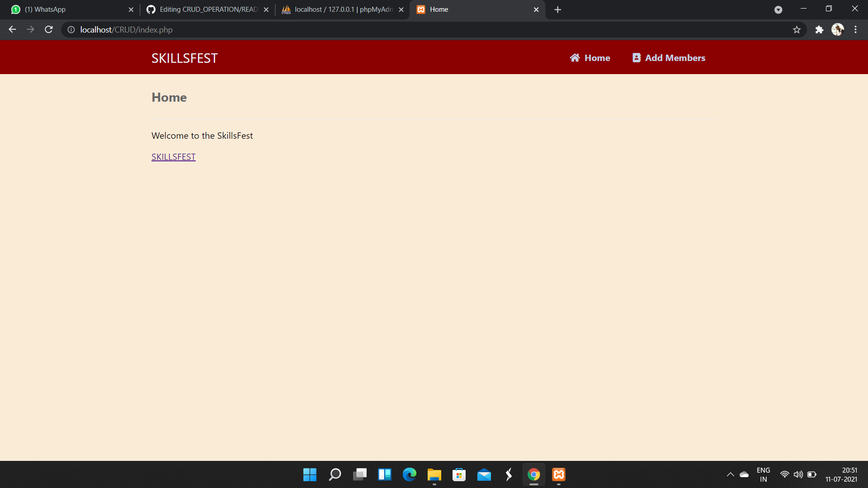
Task: Launch XAMPP from the taskbar
Action: [559, 474]
